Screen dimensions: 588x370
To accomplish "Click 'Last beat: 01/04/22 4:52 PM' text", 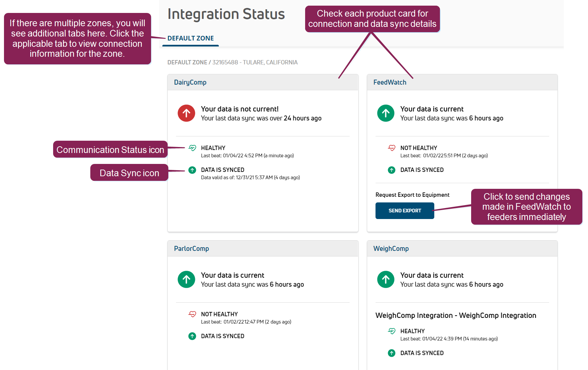I will (232, 156).
